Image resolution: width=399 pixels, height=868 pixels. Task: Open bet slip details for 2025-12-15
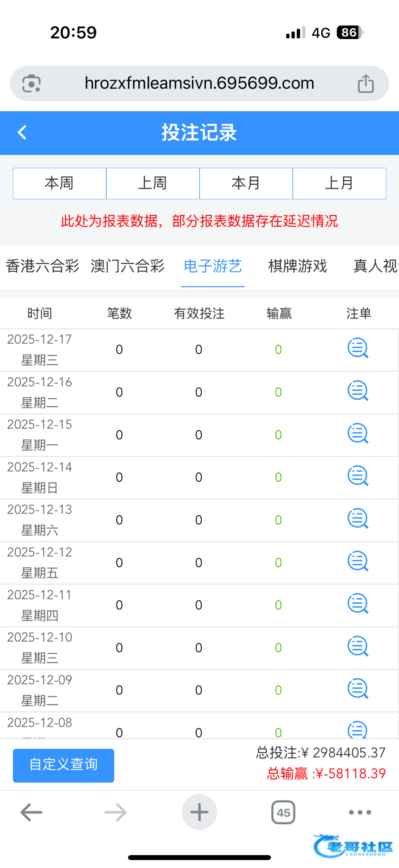point(357,434)
